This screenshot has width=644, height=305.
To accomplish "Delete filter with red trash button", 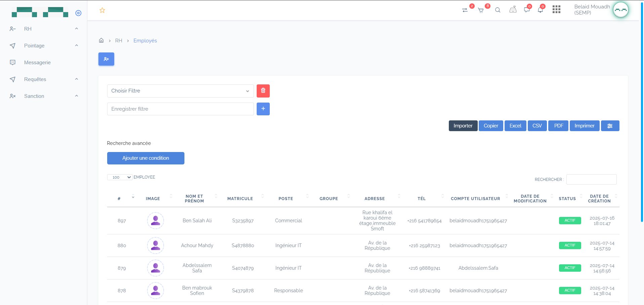I will coord(263,91).
